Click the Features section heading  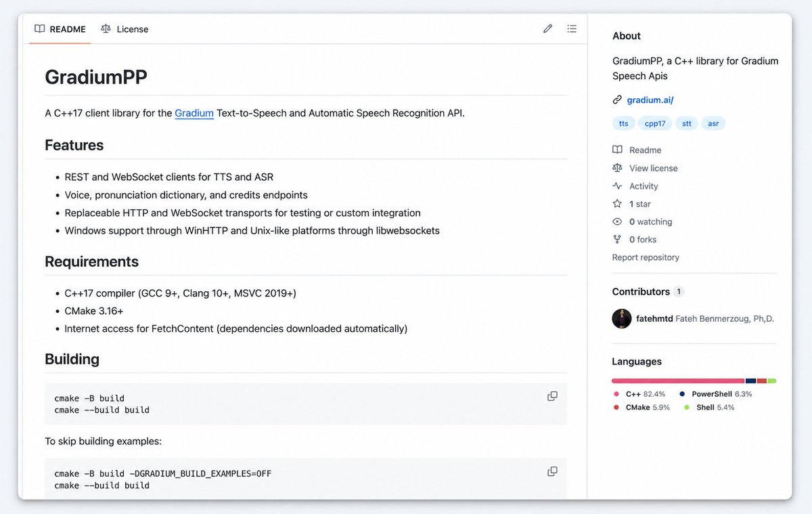74,146
